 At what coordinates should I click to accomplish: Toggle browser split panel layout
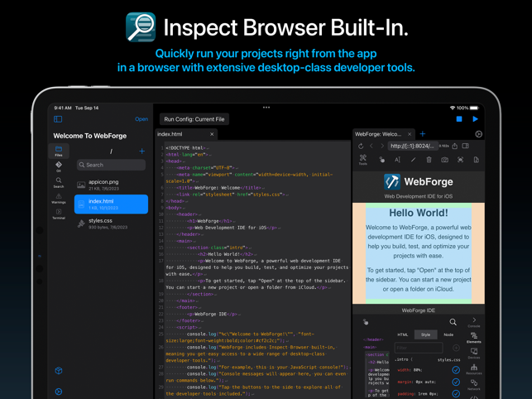point(466,146)
